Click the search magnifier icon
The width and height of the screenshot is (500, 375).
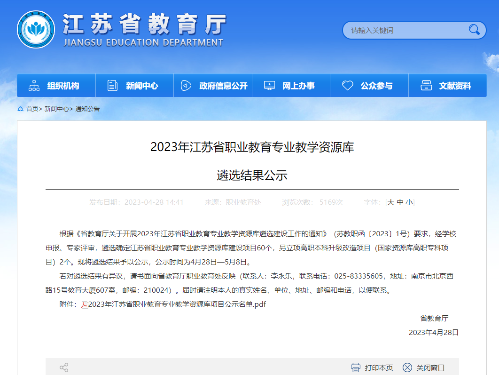click(x=474, y=30)
